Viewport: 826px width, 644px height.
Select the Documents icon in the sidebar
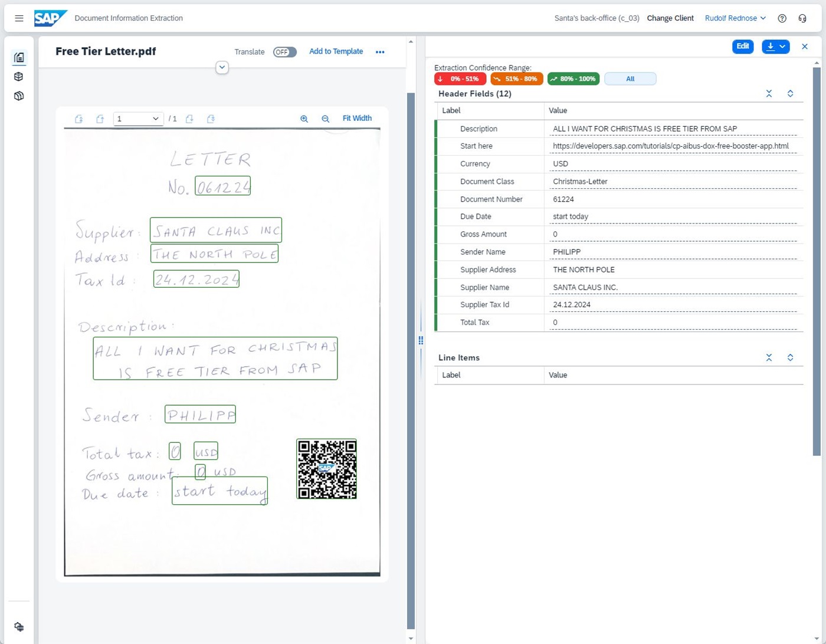(19, 57)
